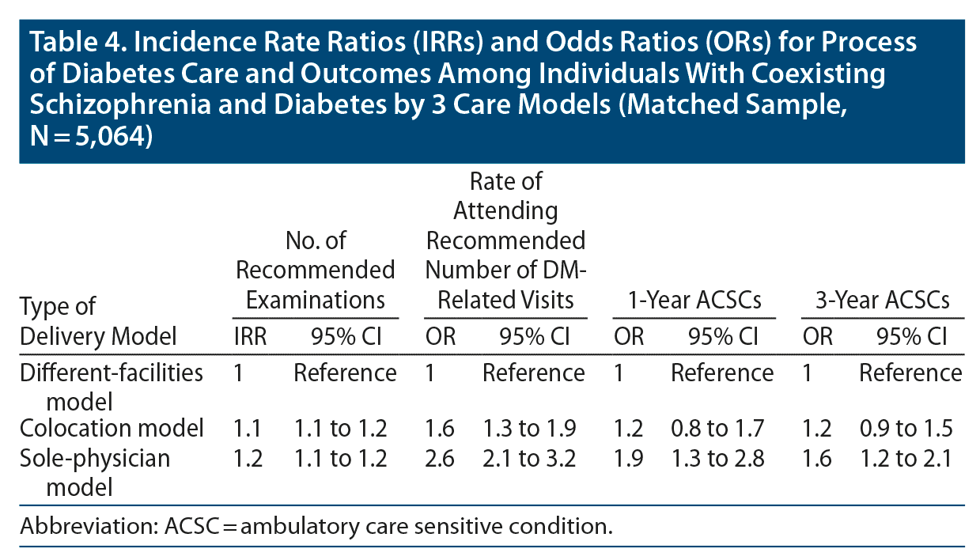Click the '0.9 to 1.5' confidence interval
The width and height of the screenshot is (980, 560).
(906, 429)
